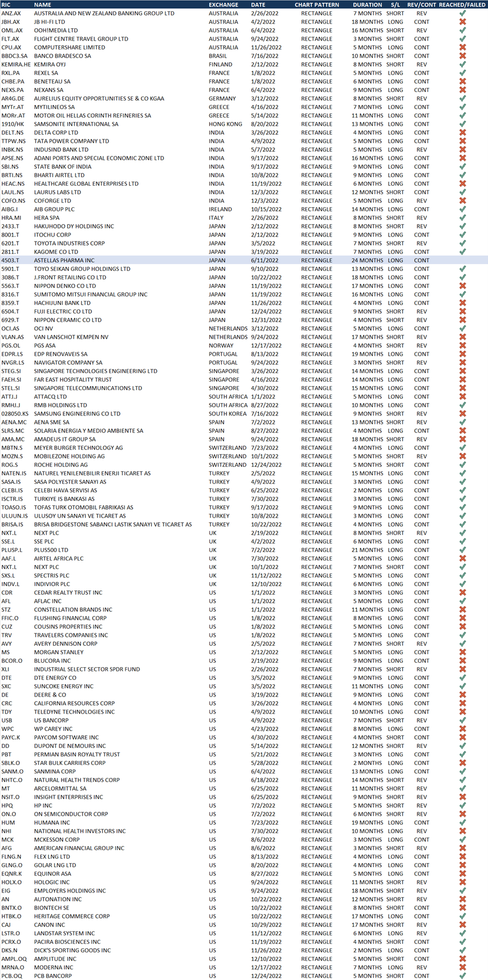
Task: Click PCB Bancorp's green checkmark icon
Action: [463, 975]
